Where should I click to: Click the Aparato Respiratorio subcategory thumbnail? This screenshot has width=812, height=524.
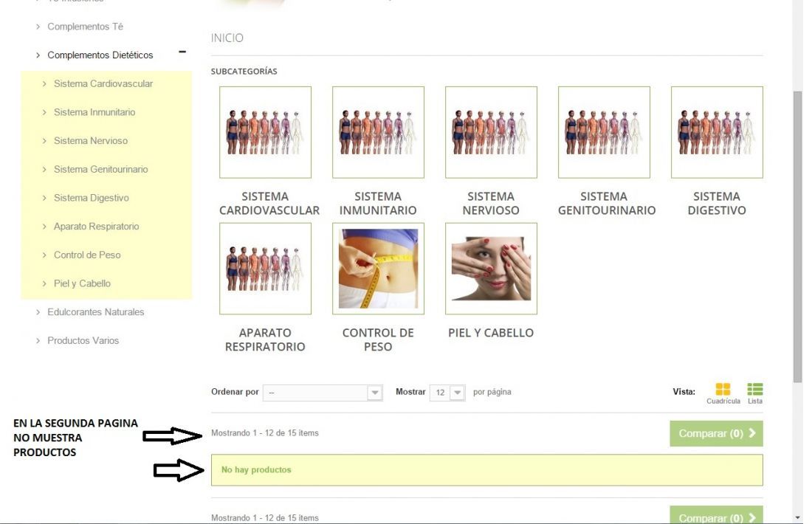265,268
